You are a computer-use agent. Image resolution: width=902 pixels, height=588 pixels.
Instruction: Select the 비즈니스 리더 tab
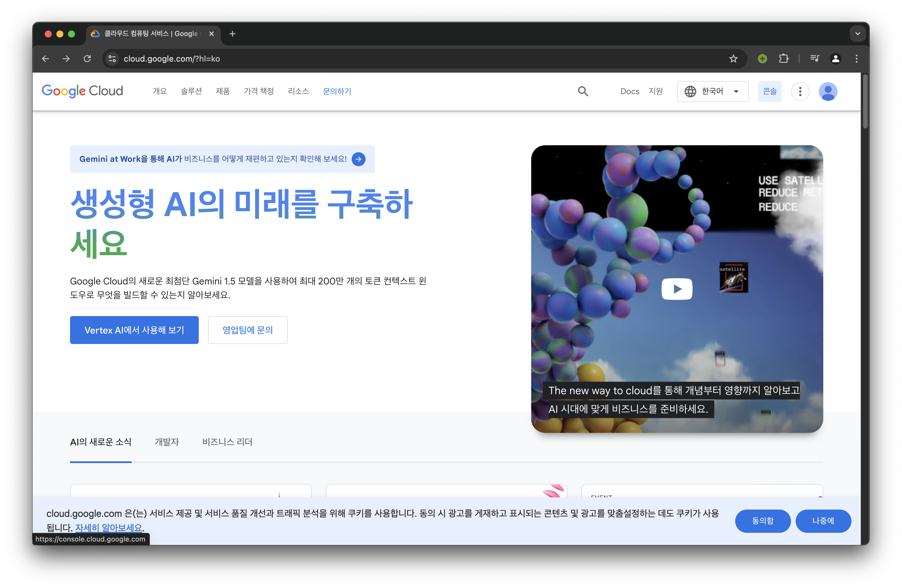[x=227, y=442]
